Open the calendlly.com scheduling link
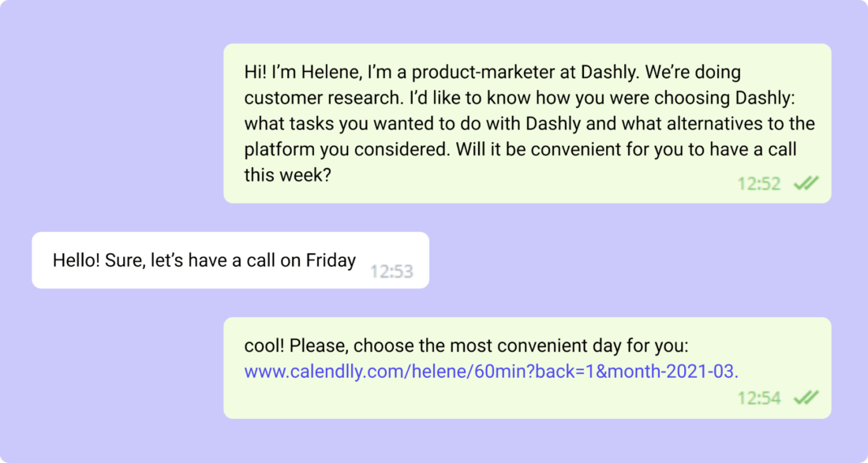 (x=491, y=372)
